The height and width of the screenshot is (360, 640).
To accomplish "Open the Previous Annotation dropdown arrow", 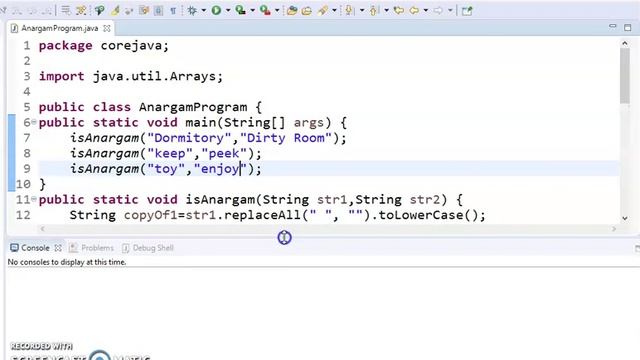I will click(386, 10).
